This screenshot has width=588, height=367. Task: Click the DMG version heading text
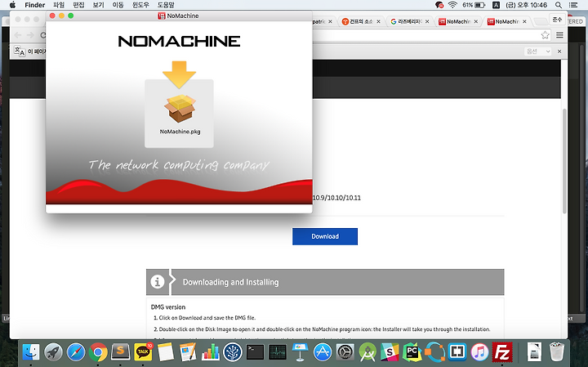coord(168,307)
